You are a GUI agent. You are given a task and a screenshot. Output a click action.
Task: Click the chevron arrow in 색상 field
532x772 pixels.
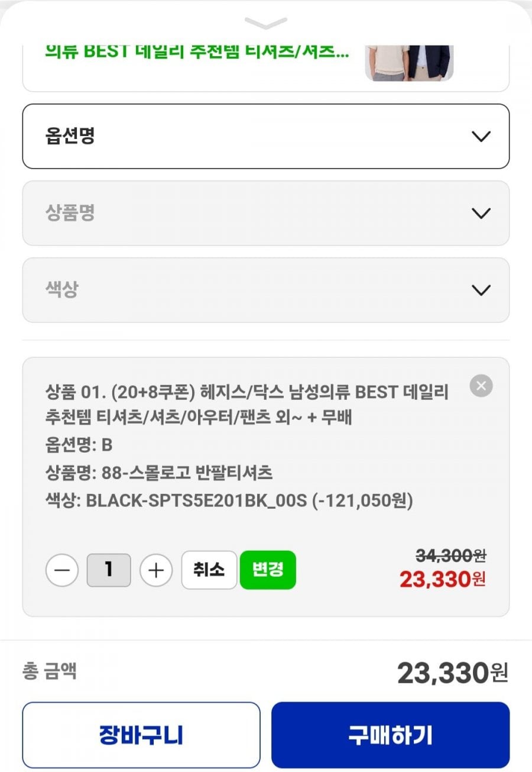(x=482, y=290)
